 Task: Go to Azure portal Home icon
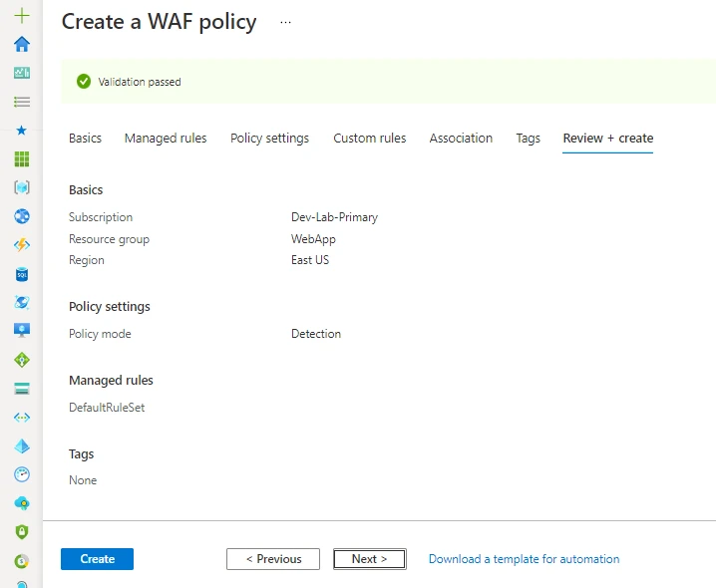coord(22,44)
